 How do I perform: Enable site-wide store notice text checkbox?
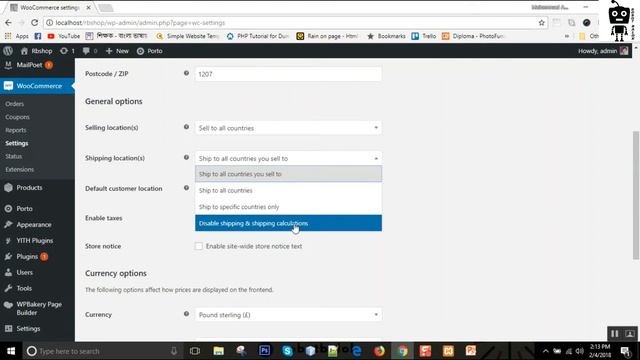199,246
